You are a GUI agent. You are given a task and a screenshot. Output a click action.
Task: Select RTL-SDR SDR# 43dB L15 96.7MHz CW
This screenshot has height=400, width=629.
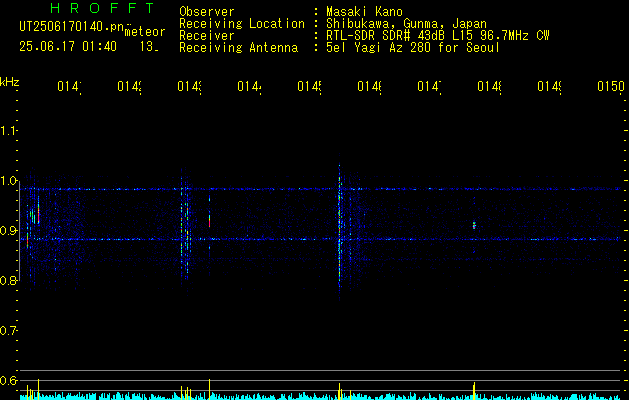[438, 36]
